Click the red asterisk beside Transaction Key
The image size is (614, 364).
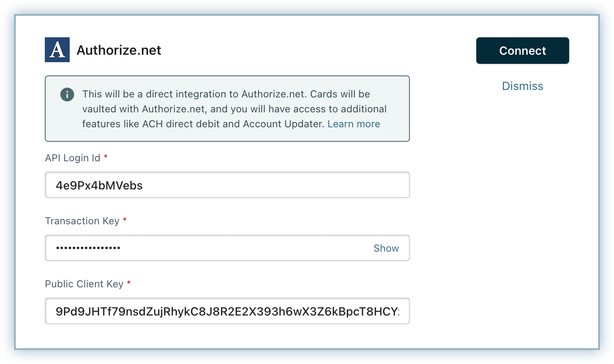[125, 220]
